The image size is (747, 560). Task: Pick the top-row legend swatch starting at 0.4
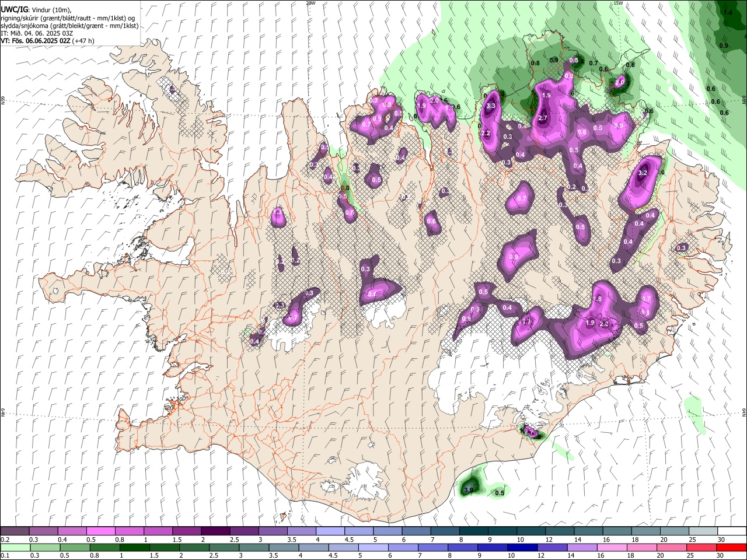(72, 531)
